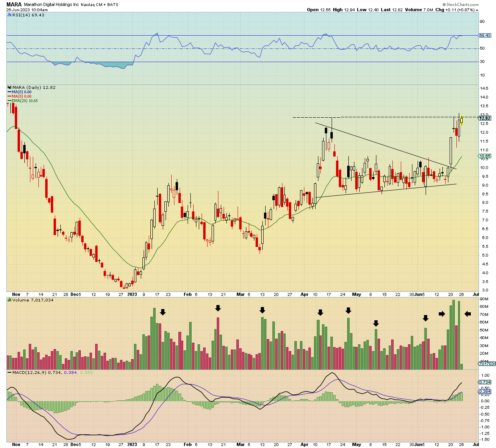Click the EMA(20) 10.65 legend text
This screenshot has width=496, height=448.
(x=25, y=101)
